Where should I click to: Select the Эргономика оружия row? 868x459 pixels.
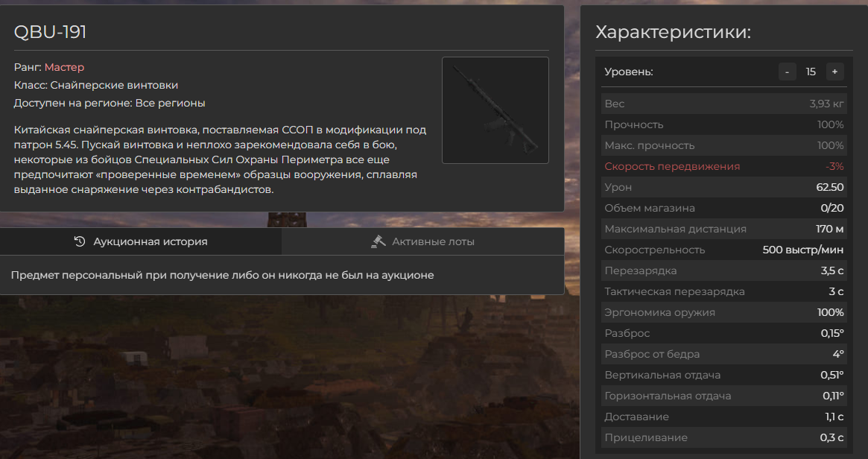click(724, 312)
